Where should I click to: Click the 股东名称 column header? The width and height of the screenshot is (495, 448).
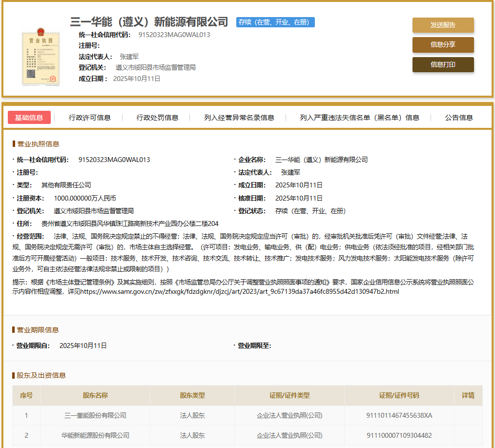coord(95,395)
